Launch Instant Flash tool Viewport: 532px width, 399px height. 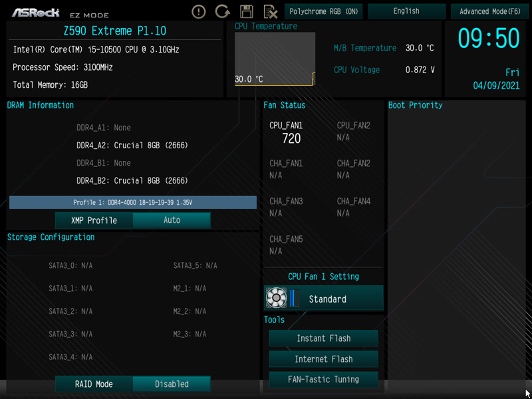click(324, 338)
